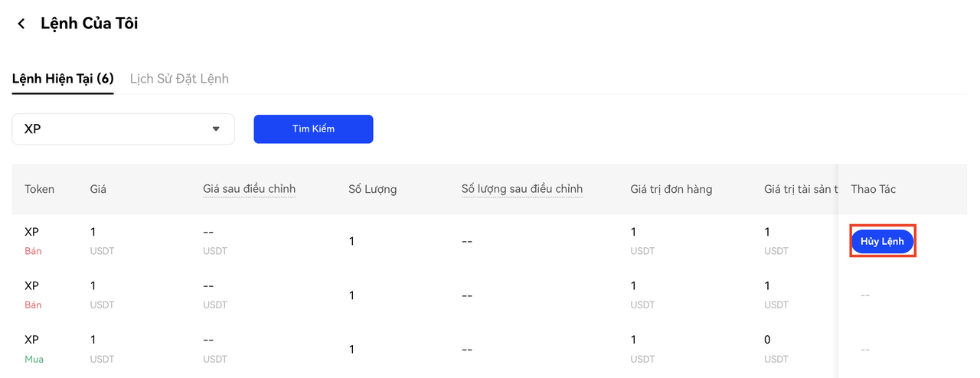
Task: Click the Giá trị tài sản column header
Action: click(x=801, y=189)
